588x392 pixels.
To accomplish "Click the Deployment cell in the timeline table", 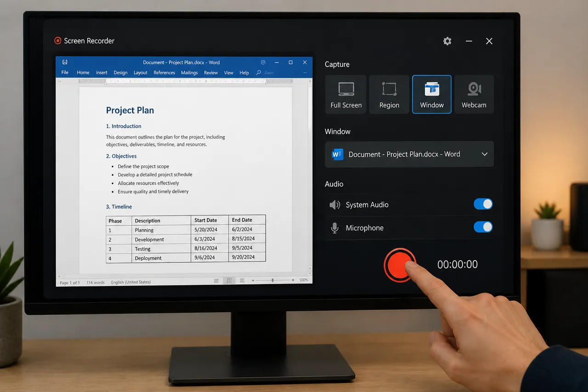I will click(161, 258).
